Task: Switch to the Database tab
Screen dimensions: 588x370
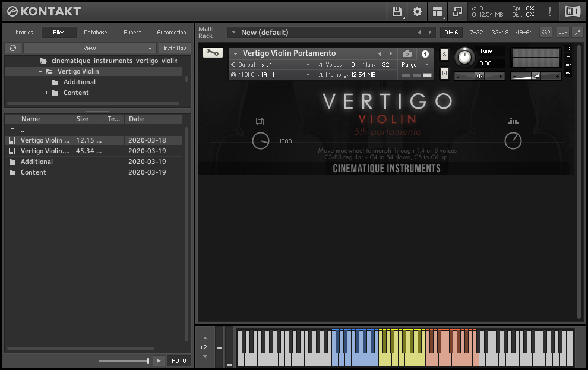Action: click(95, 33)
